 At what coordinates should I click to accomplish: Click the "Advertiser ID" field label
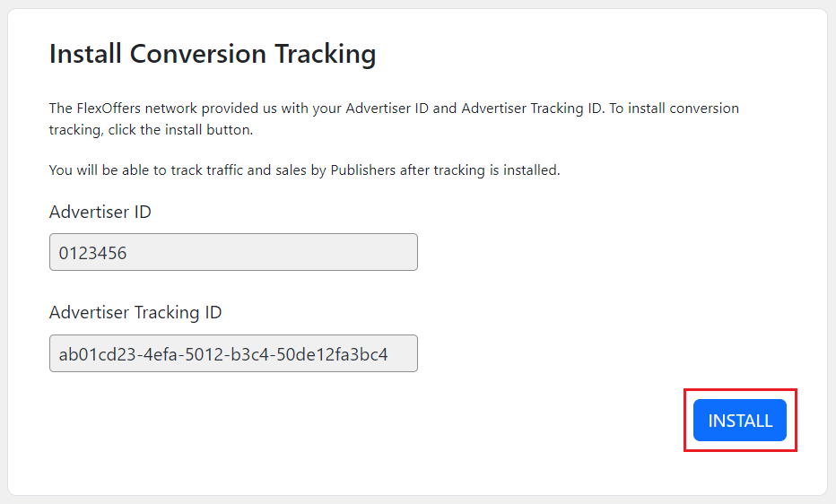100,213
